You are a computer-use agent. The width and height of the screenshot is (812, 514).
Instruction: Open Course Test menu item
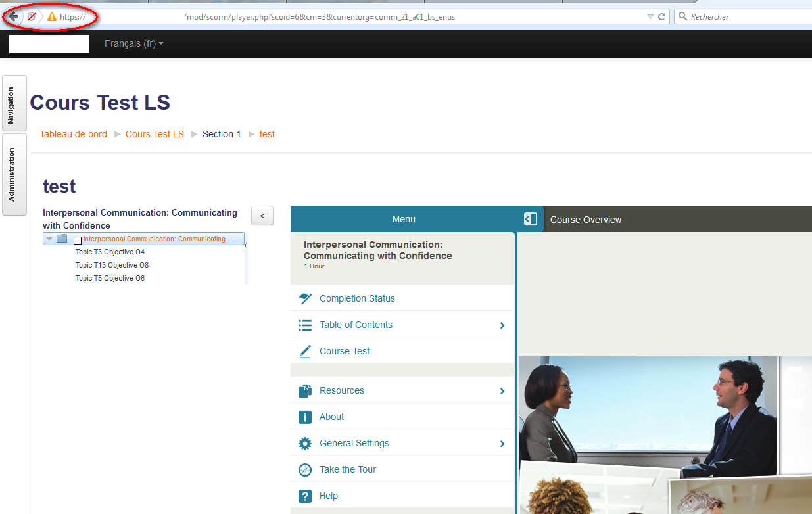tap(402, 351)
